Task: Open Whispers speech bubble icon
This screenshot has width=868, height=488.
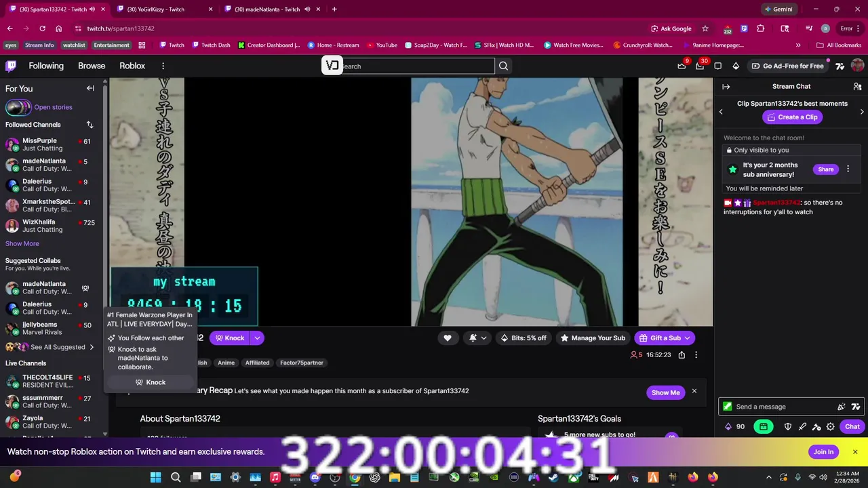Action: click(717, 66)
